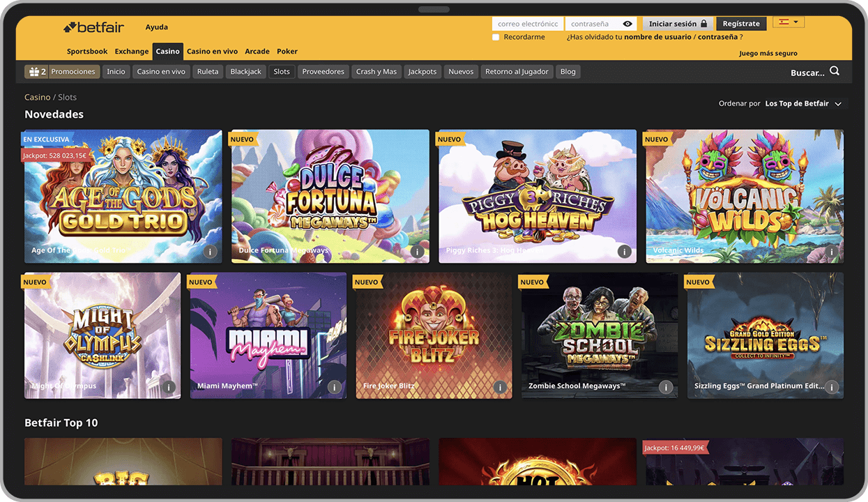Open info for Miami Mayhem

[x=334, y=387]
